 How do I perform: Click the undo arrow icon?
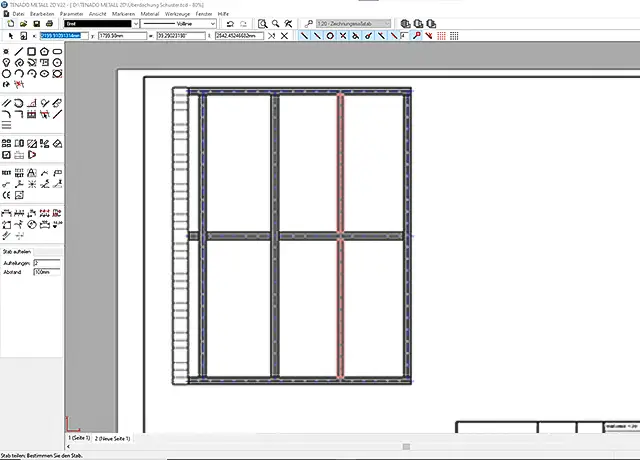click(x=230, y=23)
